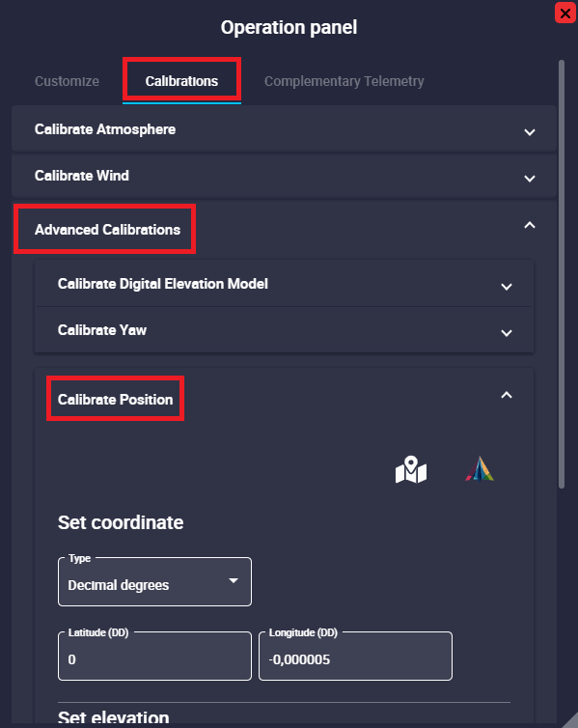Expand Calibrate Digital Elevation Model chevron

coord(506,287)
